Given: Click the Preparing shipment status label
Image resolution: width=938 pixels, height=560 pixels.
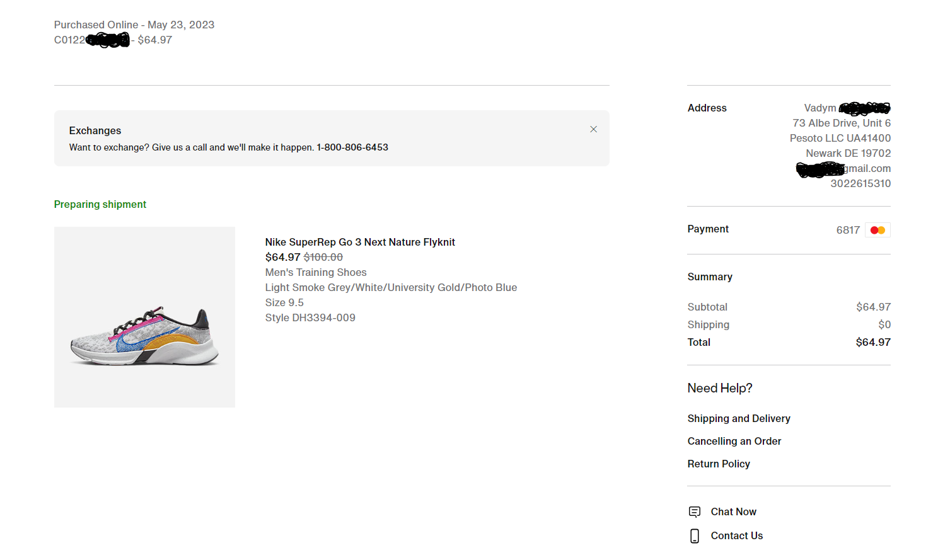Looking at the screenshot, I should 100,204.
